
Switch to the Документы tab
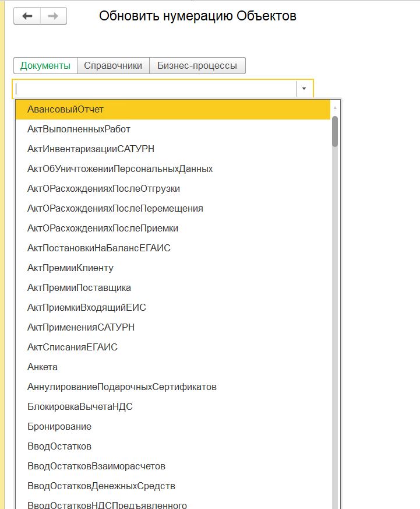coord(45,65)
